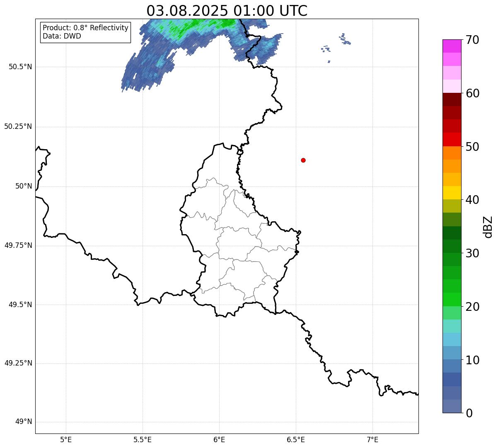Screen dimensions: 498x448
Task: Click the magenta top colorbar swatch
Action: (x=452, y=46)
